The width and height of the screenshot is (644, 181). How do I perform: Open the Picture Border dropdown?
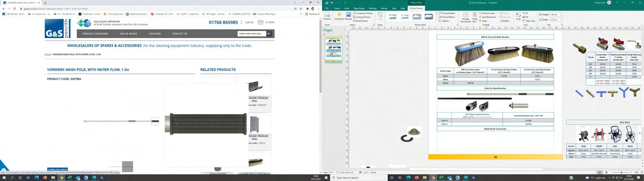point(448,13)
